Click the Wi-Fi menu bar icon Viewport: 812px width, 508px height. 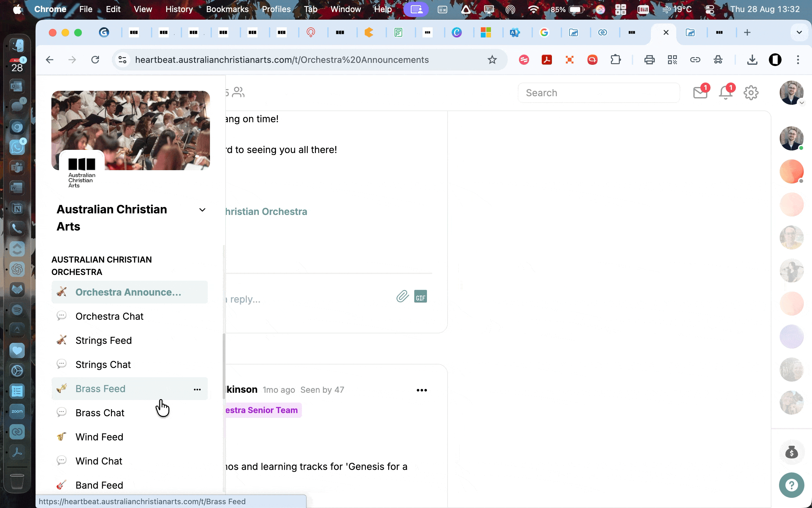[533, 9]
